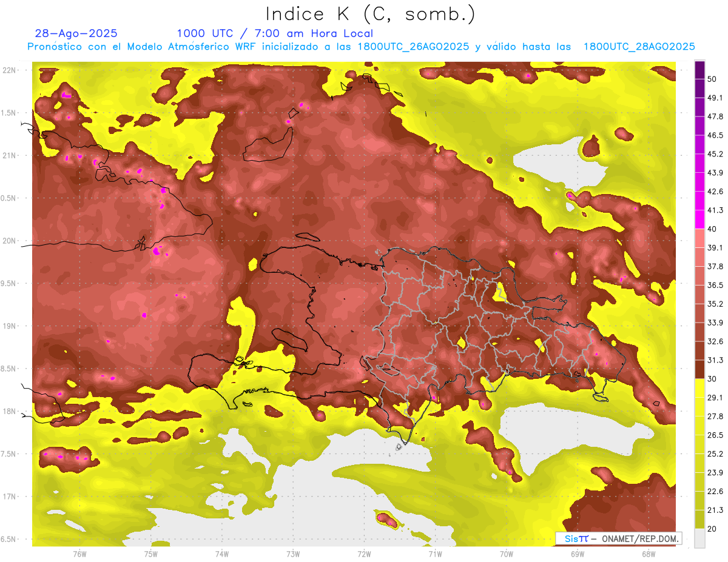Pick the olive-yellow color bar segment between 20 and 21.3

(x=699, y=519)
